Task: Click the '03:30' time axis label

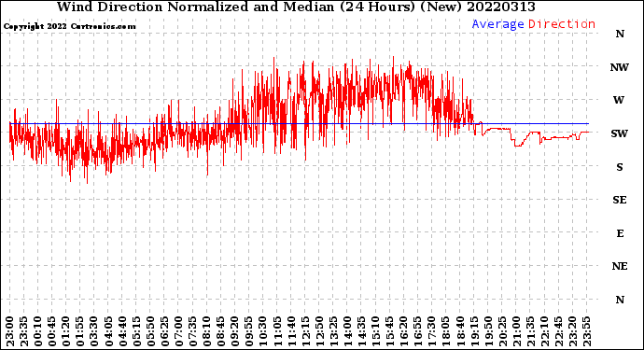Action: (x=93, y=331)
